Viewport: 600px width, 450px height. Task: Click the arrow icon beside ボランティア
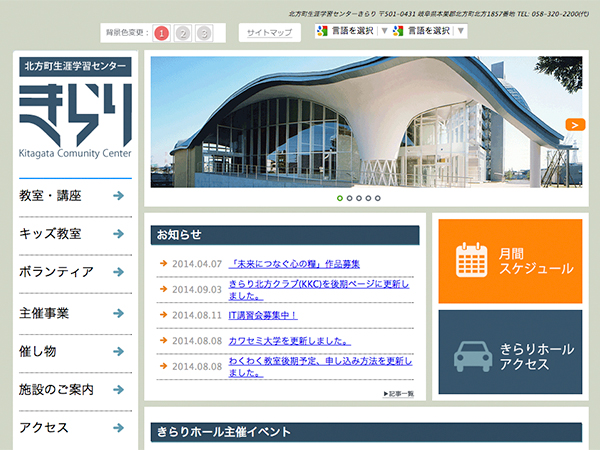click(119, 272)
